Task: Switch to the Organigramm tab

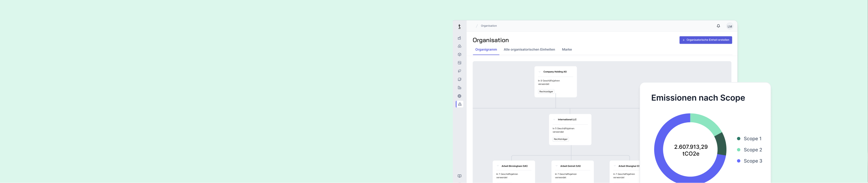Action: click(x=486, y=50)
